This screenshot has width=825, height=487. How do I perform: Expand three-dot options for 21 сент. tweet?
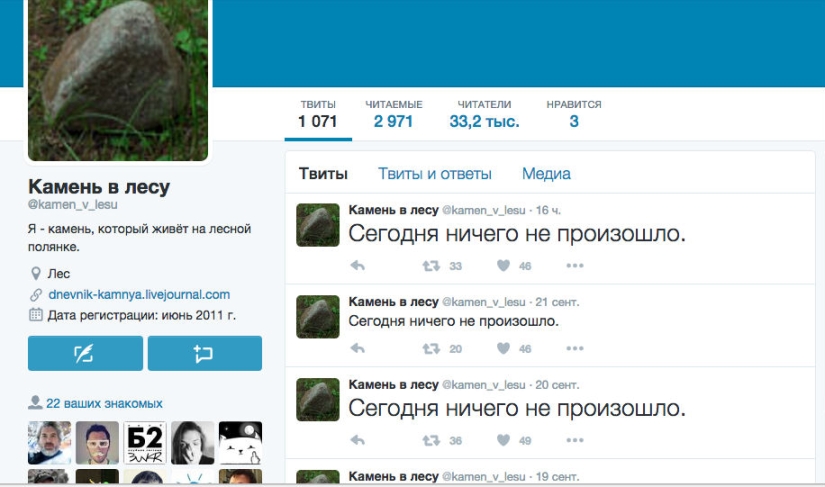(575, 349)
